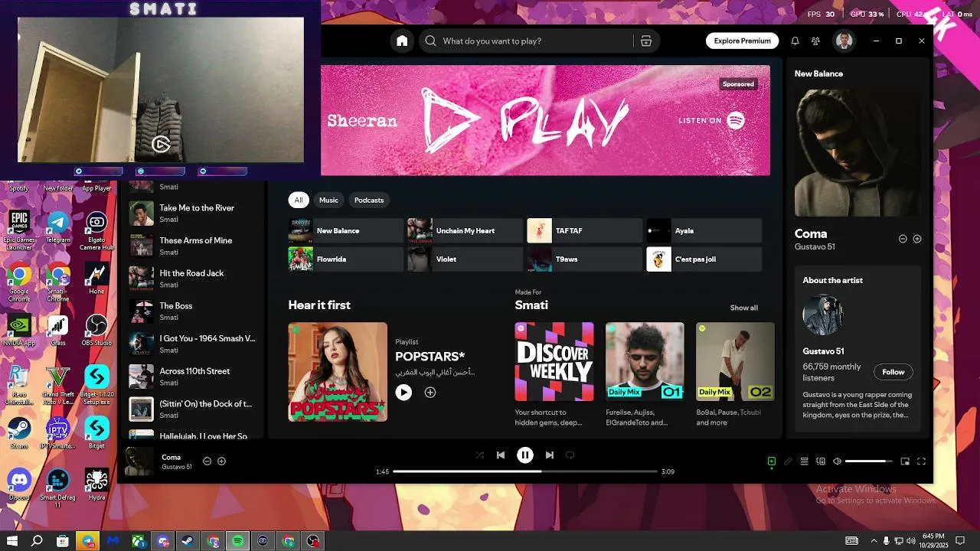
Task: Toggle repeat mode
Action: click(570, 455)
